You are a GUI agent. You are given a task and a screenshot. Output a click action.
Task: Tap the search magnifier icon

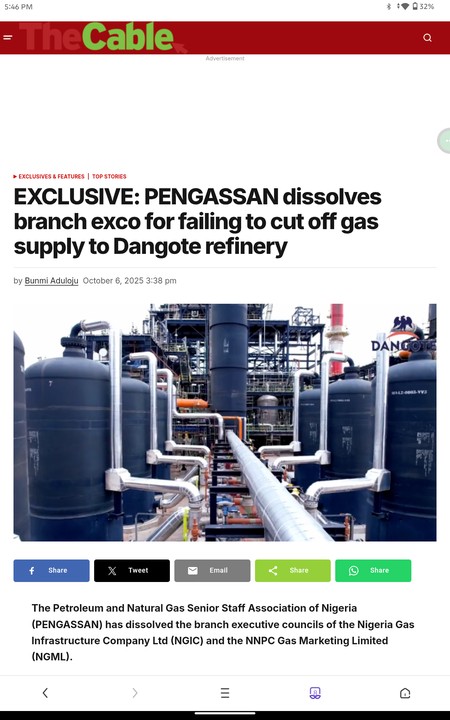427,38
